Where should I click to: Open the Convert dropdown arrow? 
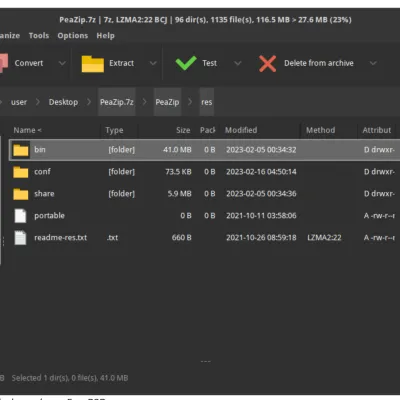tap(62, 63)
